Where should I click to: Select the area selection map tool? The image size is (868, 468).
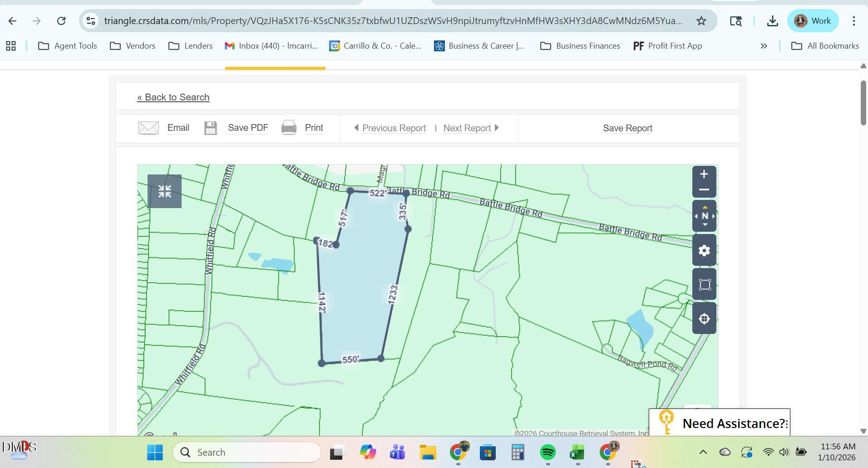pos(704,284)
